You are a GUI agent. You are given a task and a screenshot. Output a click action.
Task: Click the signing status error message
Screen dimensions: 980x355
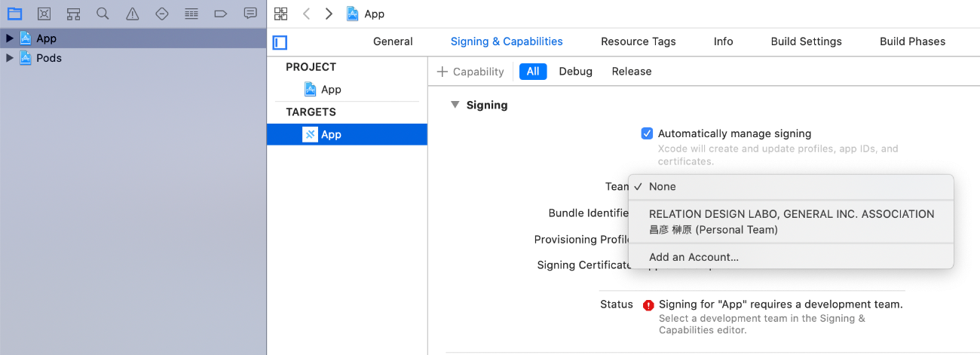coord(781,305)
